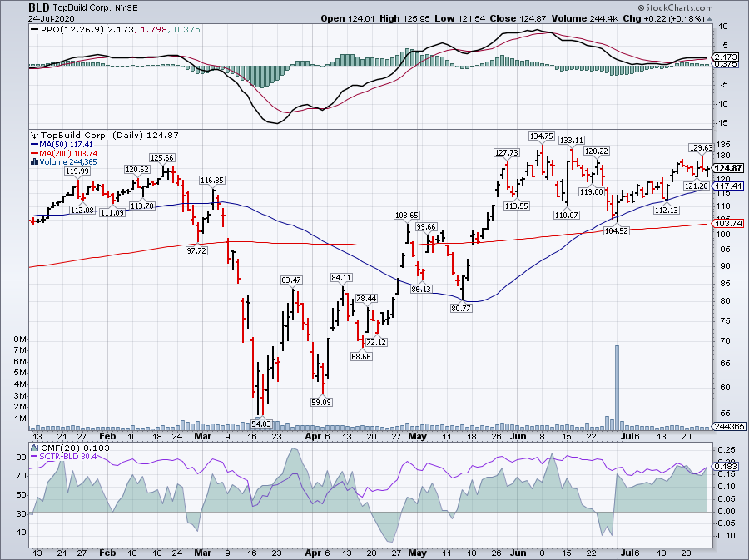Click the 112.13 price label
The height and width of the screenshot is (560, 749).
pos(667,210)
